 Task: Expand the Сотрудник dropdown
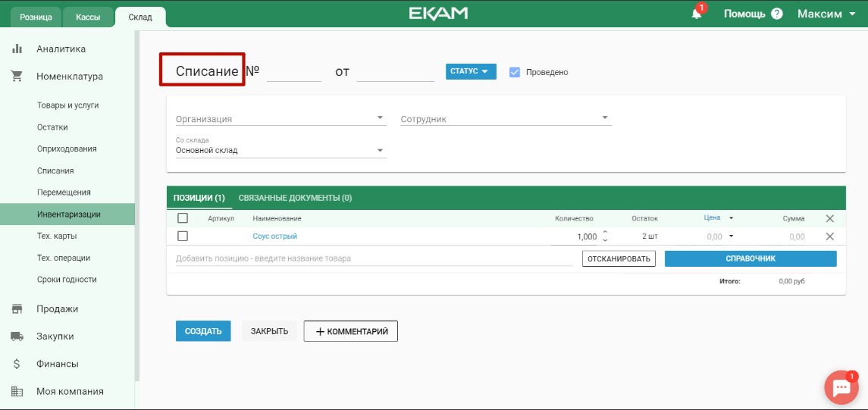click(x=506, y=118)
